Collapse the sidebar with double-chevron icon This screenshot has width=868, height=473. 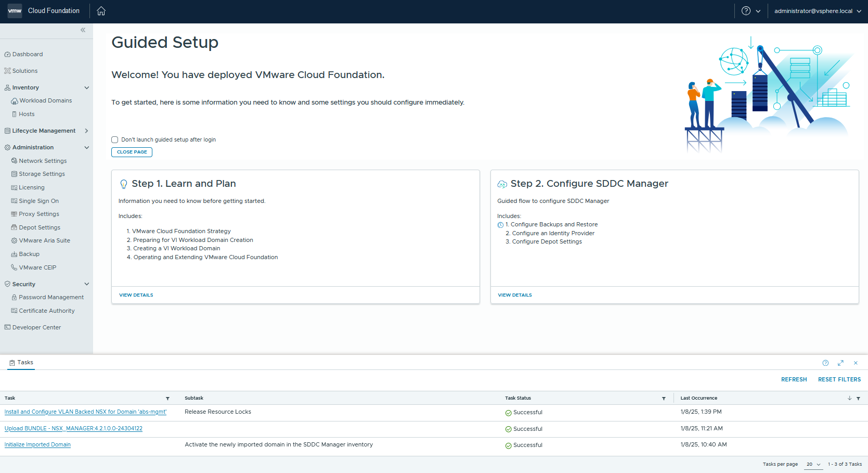(83, 30)
